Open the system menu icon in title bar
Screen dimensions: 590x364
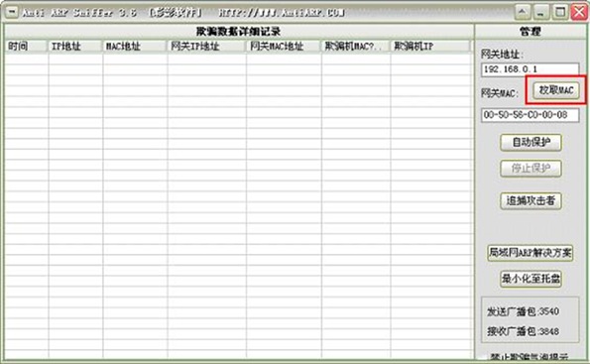(x=12, y=12)
